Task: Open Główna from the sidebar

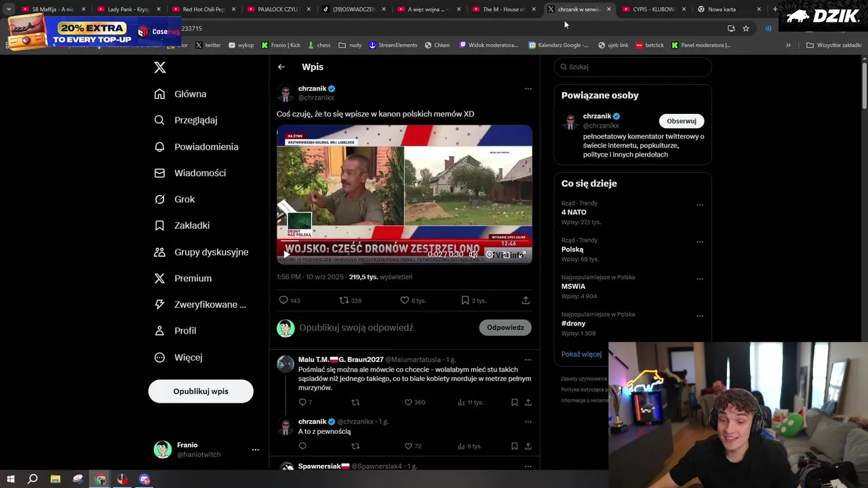Action: click(x=180, y=94)
